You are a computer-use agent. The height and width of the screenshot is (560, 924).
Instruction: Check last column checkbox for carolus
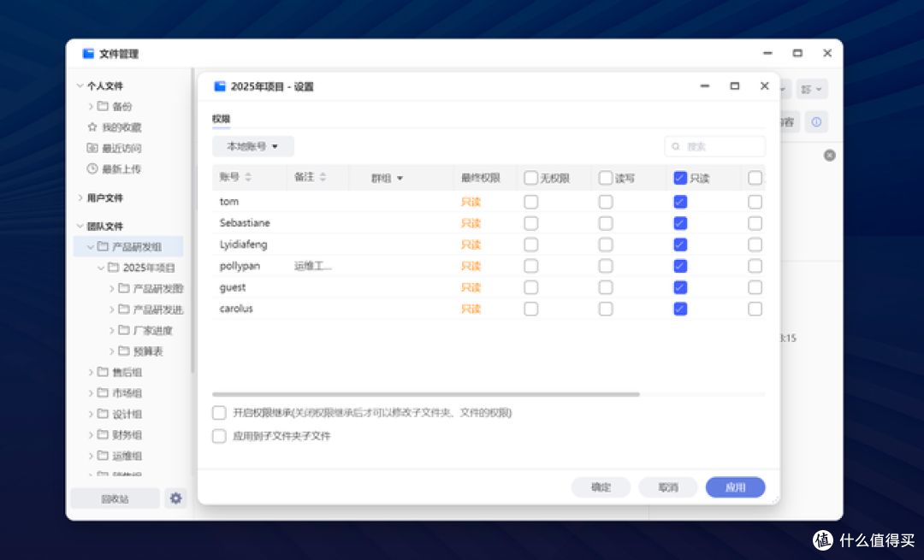[755, 309]
